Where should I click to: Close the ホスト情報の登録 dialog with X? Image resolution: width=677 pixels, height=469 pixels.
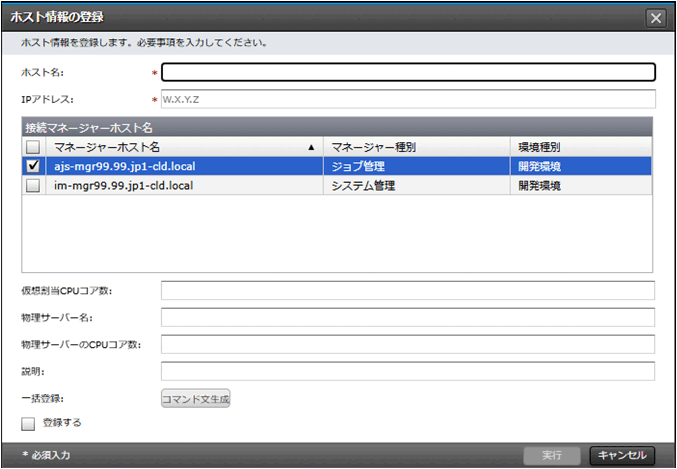pos(656,19)
